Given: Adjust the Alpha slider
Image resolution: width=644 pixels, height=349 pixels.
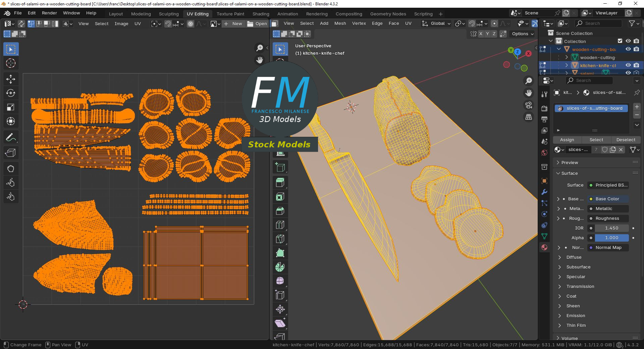Looking at the screenshot, I should point(612,238).
